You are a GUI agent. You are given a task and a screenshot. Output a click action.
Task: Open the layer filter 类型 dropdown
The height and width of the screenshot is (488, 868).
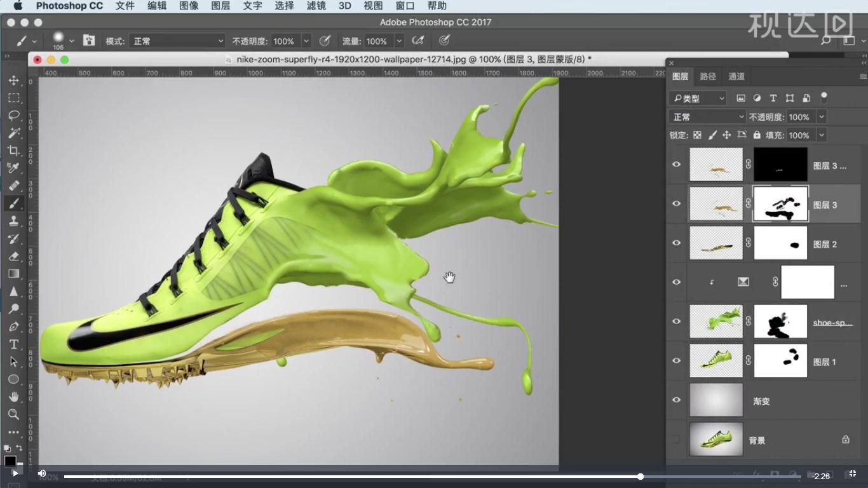[x=697, y=98]
